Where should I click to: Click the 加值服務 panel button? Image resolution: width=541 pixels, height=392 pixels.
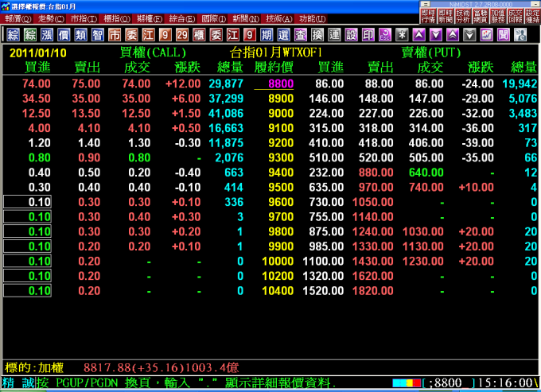[x=497, y=16]
